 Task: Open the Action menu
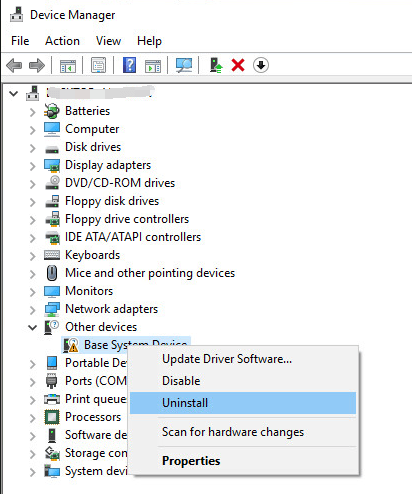[62, 41]
